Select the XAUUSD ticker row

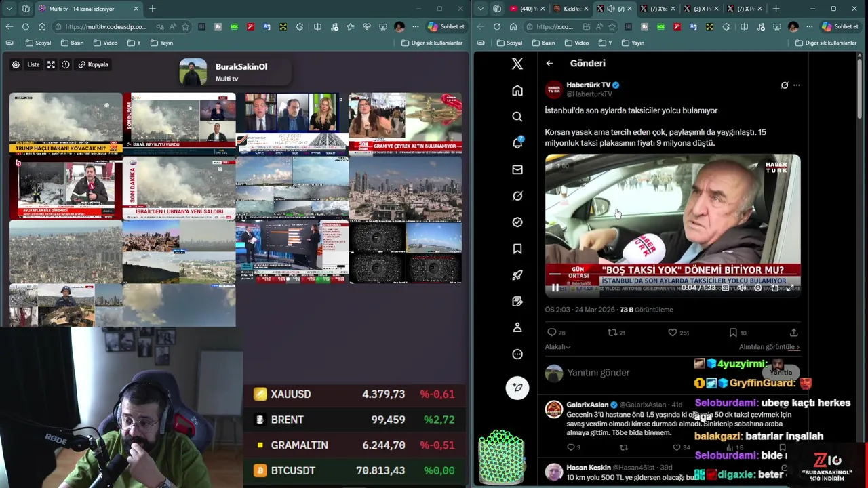(x=354, y=394)
